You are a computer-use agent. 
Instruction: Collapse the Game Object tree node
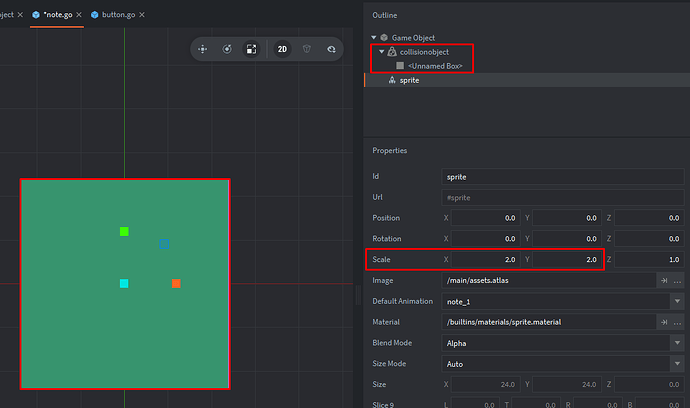point(372,37)
